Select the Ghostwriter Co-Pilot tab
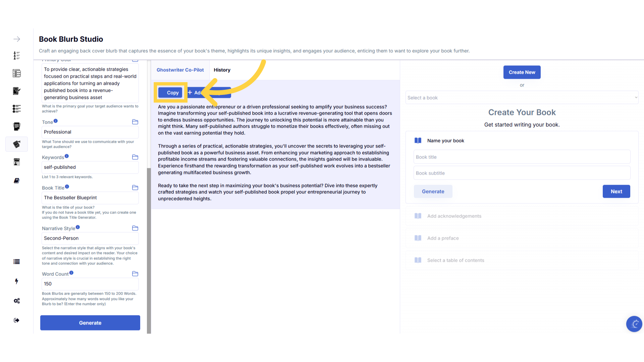Image resolution: width=644 pixels, height=362 pixels. point(180,70)
